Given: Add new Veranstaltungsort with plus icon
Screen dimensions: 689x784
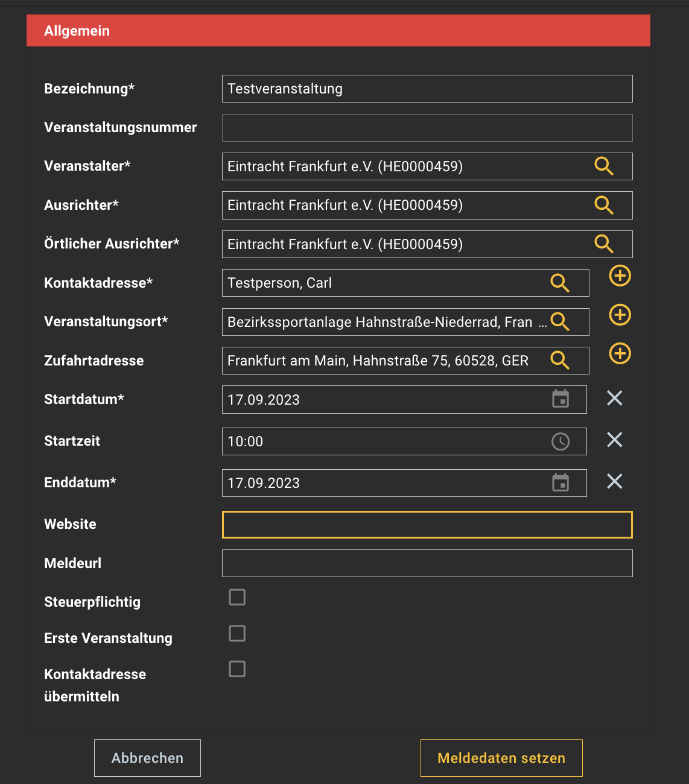Looking at the screenshot, I should pos(620,315).
